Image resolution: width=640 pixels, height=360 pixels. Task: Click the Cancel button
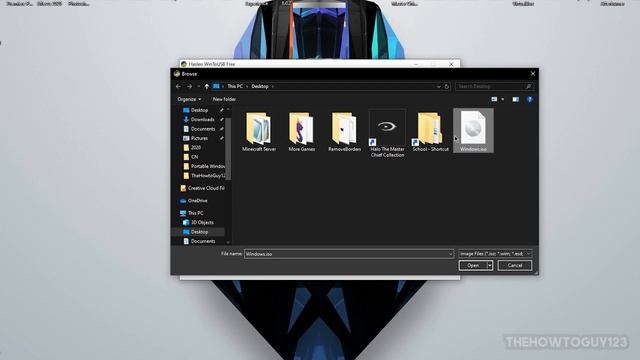(x=515, y=266)
